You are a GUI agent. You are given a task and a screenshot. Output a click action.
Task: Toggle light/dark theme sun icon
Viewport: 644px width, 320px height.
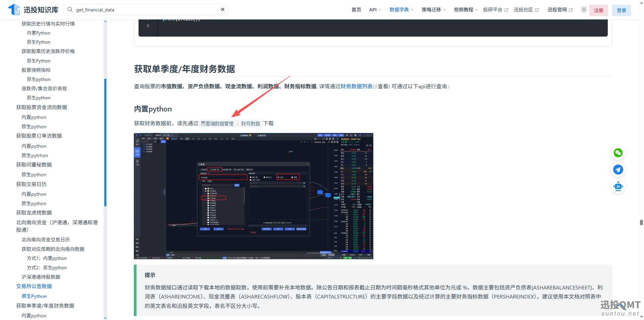[584, 10]
